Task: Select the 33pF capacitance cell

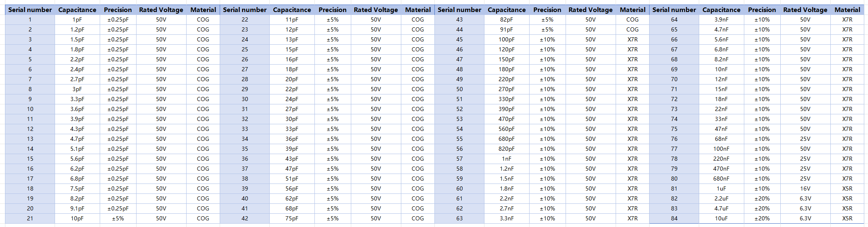Action: 292,129
